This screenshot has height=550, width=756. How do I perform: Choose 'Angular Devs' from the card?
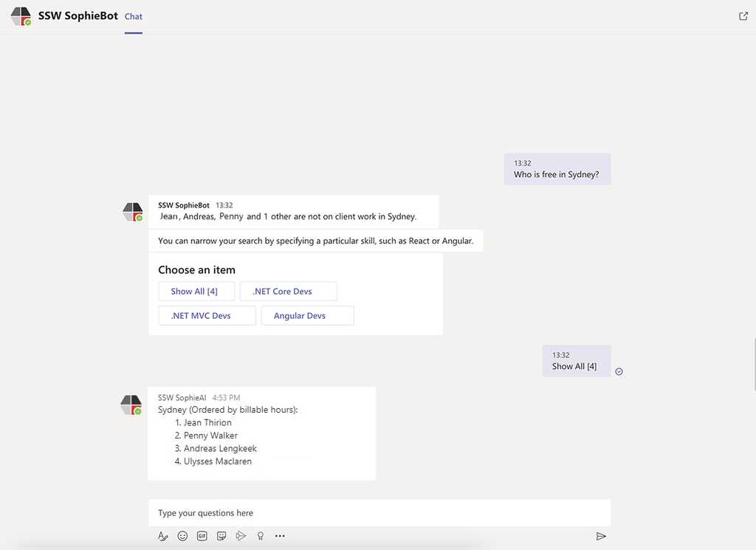click(x=307, y=315)
